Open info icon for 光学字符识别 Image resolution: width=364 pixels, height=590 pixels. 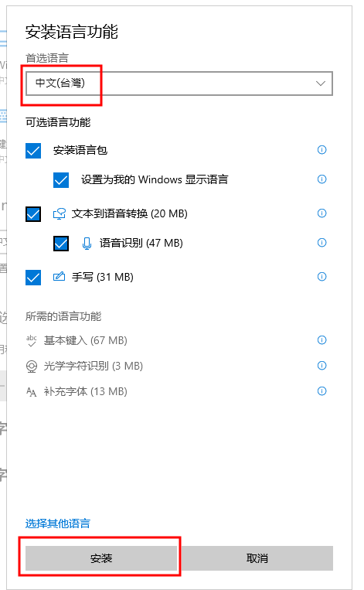(322, 366)
